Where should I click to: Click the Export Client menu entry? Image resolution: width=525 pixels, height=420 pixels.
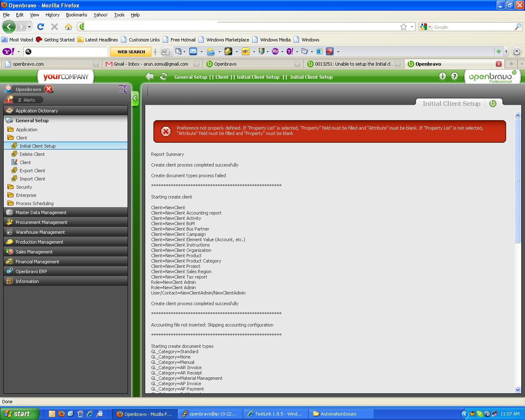pyautogui.click(x=32, y=171)
